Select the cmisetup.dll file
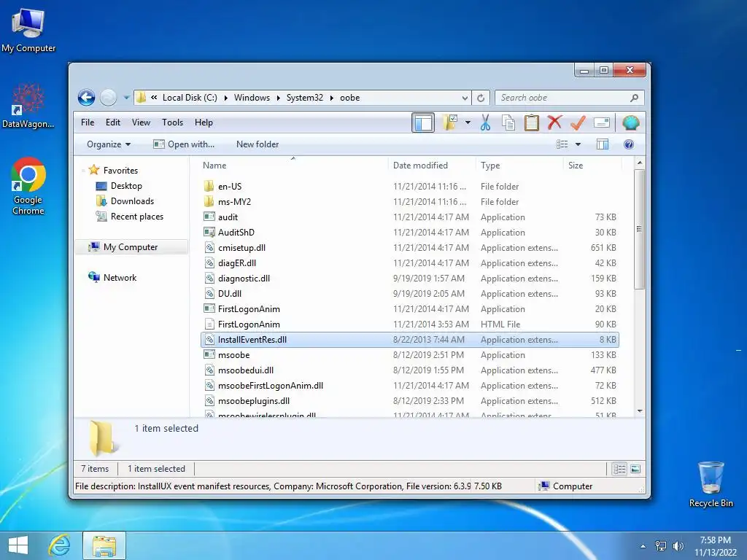 click(241, 248)
